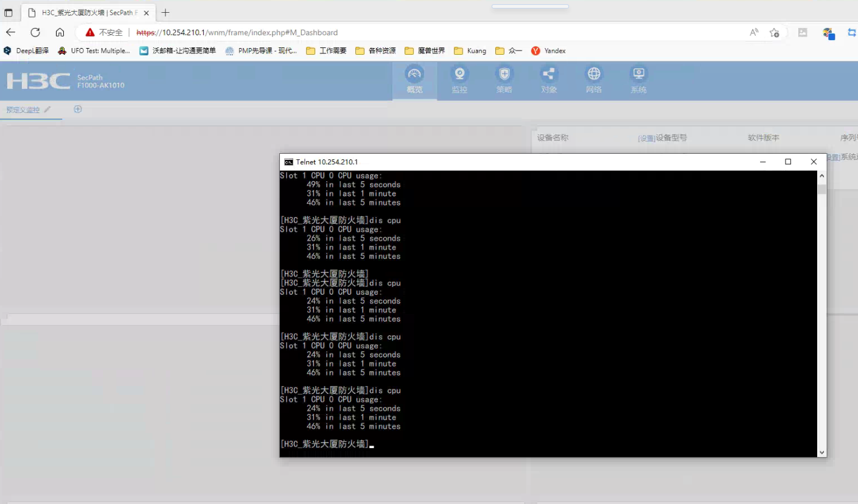Expand the 工作需要 bookmark folder
858x504 pixels.
[x=326, y=51]
